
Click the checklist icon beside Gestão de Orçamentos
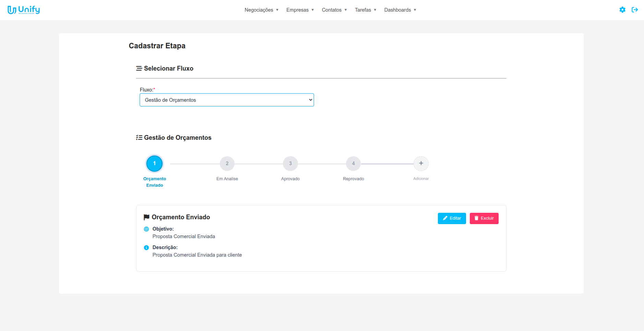click(x=139, y=138)
